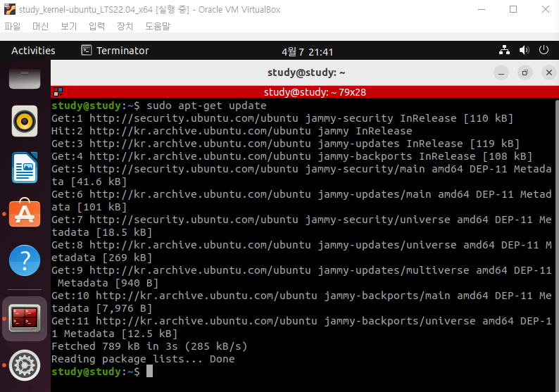Click the 'Reading package lists... Done' line

click(x=143, y=359)
